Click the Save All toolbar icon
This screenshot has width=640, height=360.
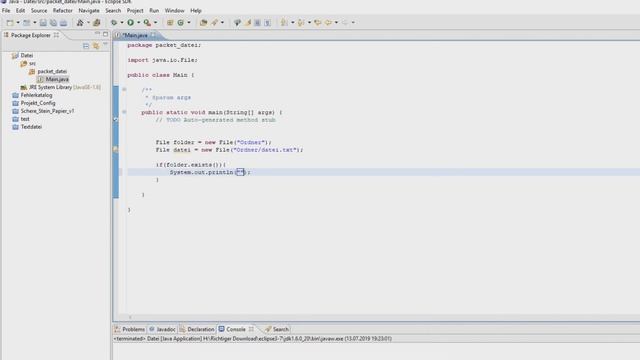click(x=53, y=23)
